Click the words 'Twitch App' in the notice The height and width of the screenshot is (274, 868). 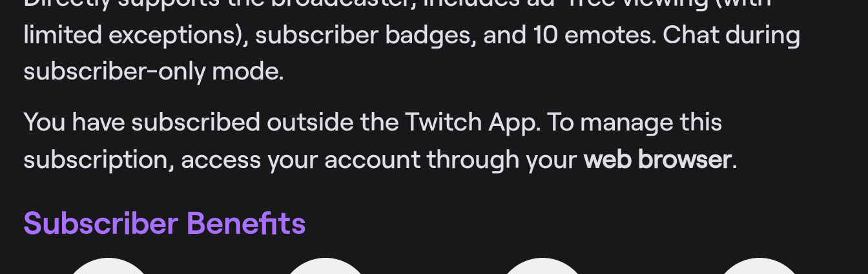pos(471,121)
